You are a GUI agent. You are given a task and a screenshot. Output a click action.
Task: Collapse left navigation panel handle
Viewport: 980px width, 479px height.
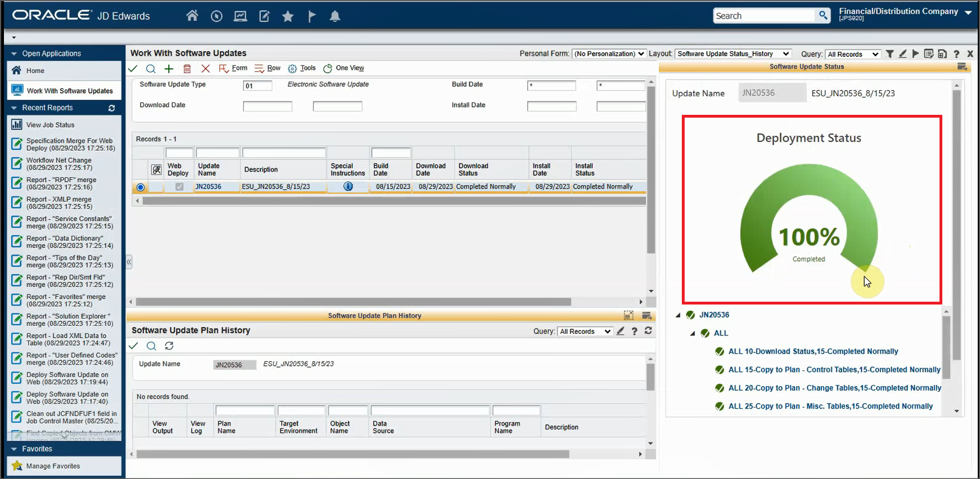tap(129, 262)
